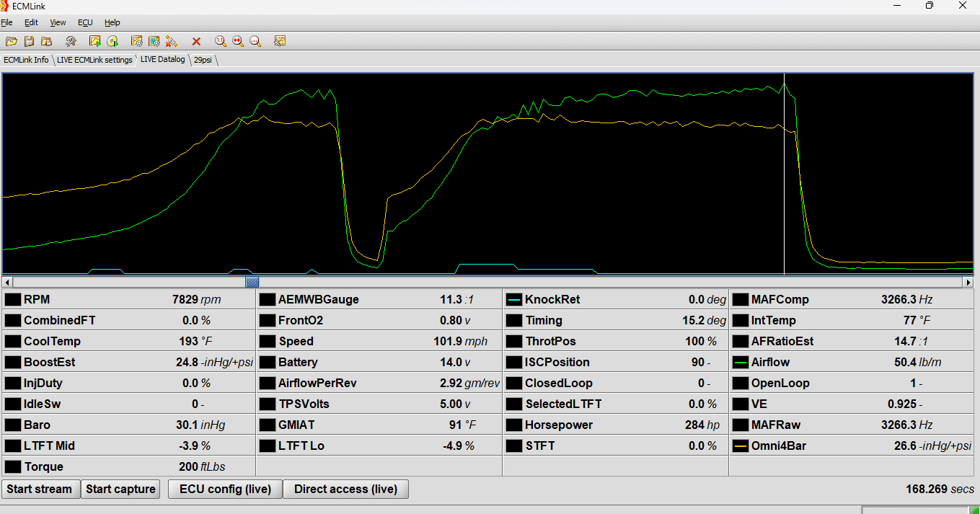Click the graph with green play icon
Image resolution: width=980 pixels, height=514 pixels.
(x=95, y=41)
